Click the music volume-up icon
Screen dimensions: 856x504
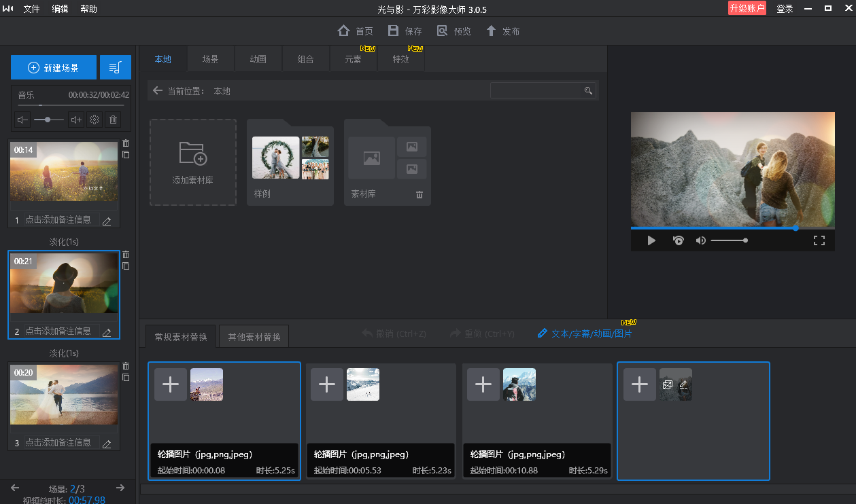tap(76, 120)
